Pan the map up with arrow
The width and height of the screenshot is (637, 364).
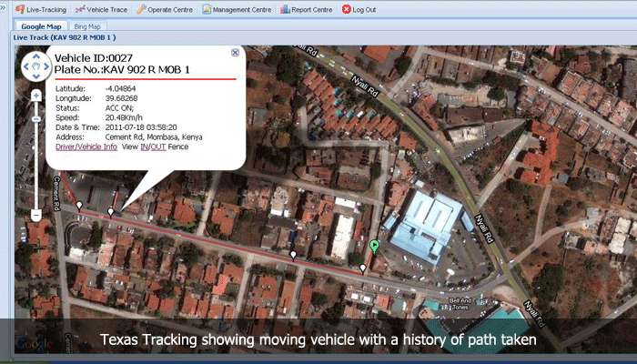[x=36, y=56]
